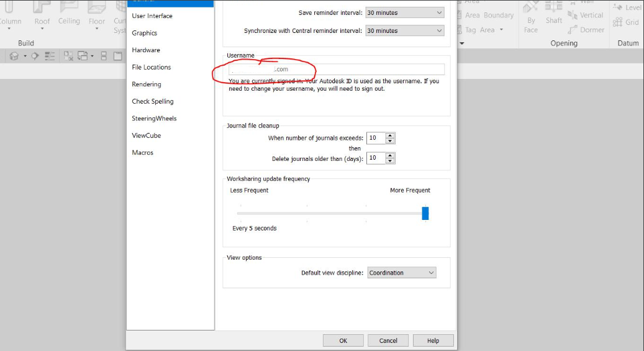Increase the number of journals spinner value
The image size is (644, 351).
(390, 135)
